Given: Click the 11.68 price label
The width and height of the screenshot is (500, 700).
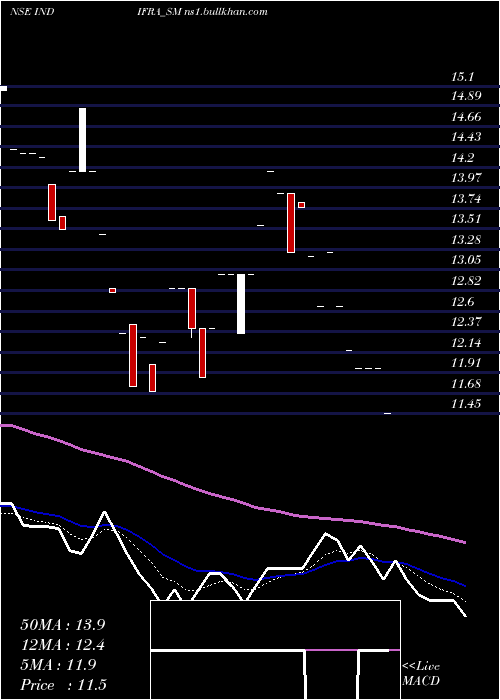Looking at the screenshot, I should [466, 383].
